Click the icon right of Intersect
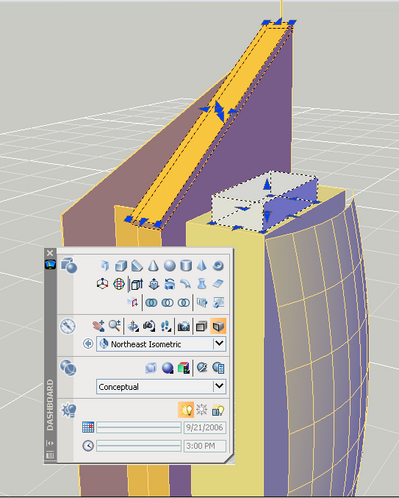Viewport: 399px width, 498px height. (x=202, y=302)
